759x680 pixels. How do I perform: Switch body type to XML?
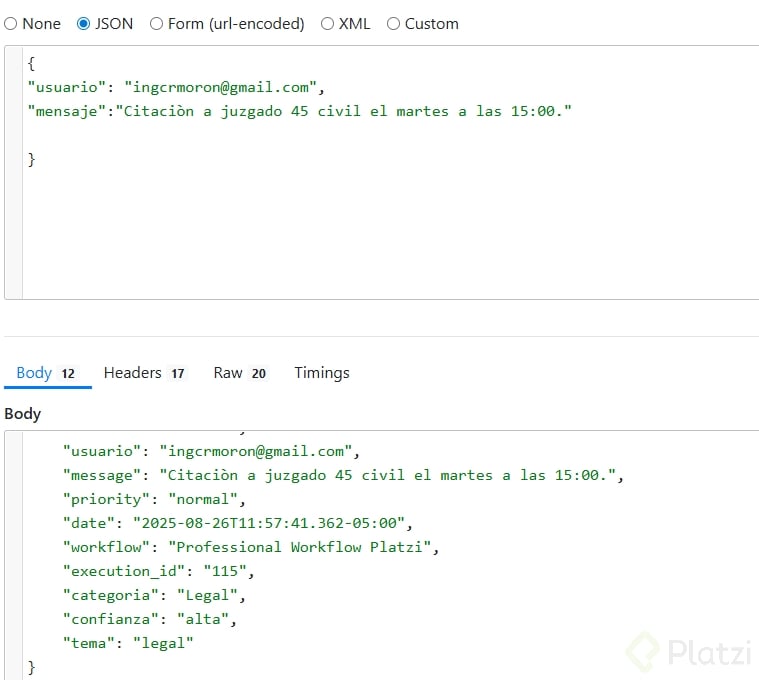[x=328, y=24]
